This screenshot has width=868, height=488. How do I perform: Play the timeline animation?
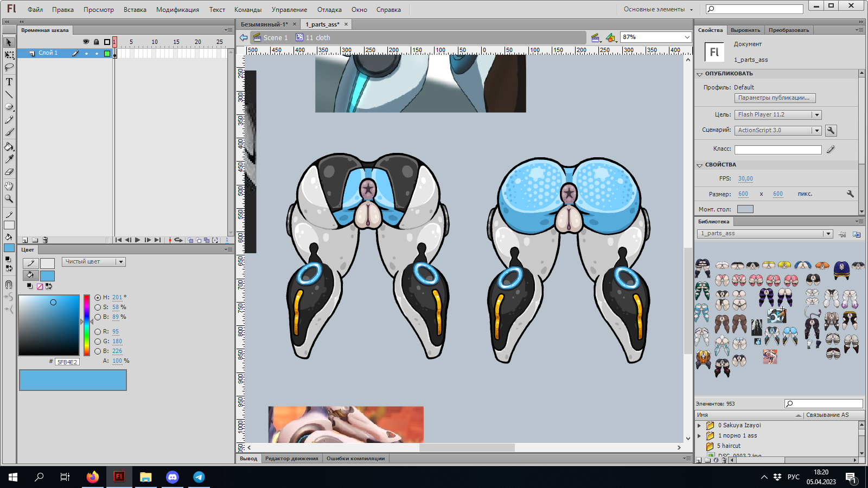[x=138, y=240]
